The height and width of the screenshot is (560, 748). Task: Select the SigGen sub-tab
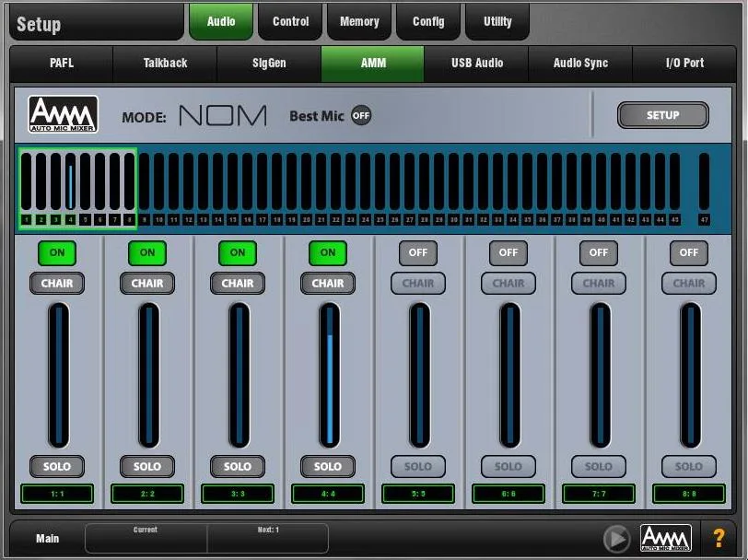269,64
